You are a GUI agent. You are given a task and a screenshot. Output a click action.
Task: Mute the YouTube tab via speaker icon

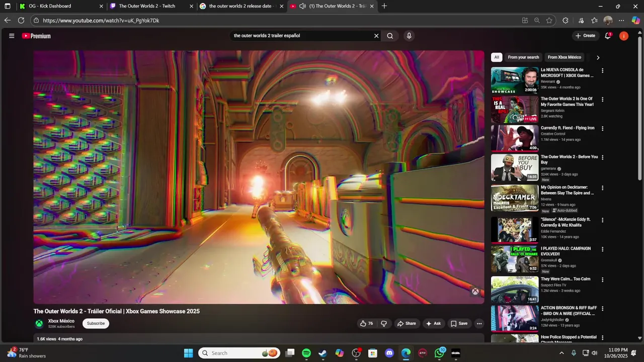(x=302, y=6)
